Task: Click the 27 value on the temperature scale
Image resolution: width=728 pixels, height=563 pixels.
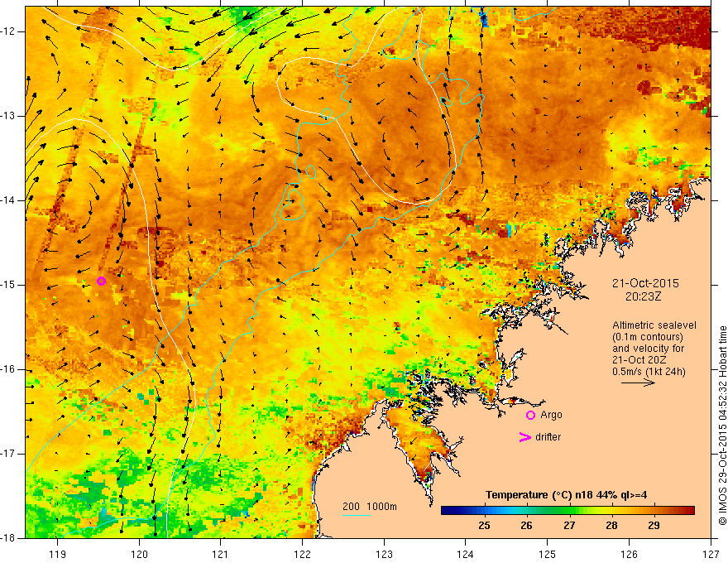Action: pyautogui.click(x=569, y=526)
